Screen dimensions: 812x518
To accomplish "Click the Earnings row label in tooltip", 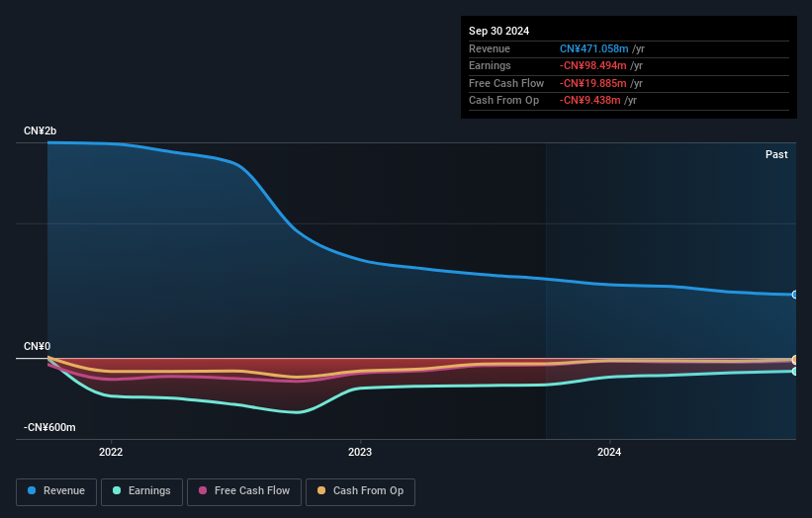I will 490,65.
